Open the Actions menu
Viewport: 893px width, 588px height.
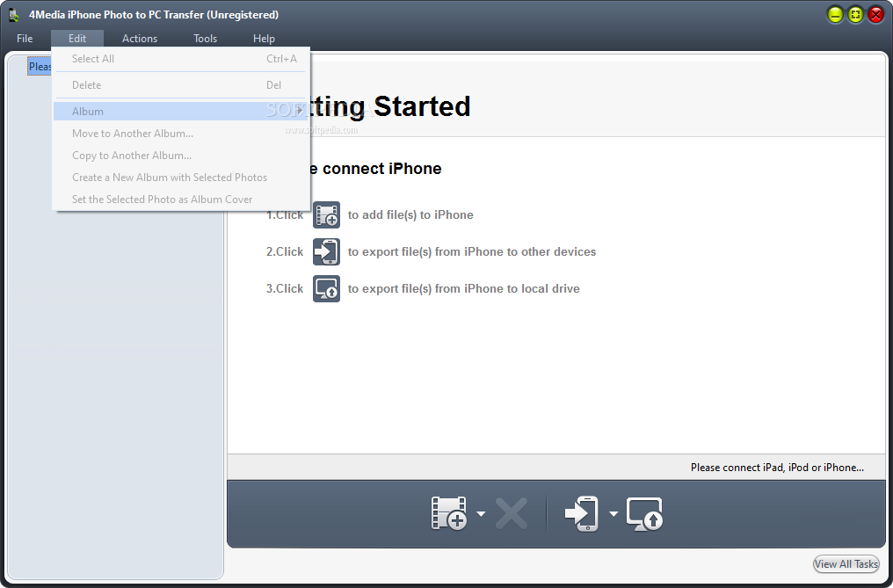click(x=140, y=39)
